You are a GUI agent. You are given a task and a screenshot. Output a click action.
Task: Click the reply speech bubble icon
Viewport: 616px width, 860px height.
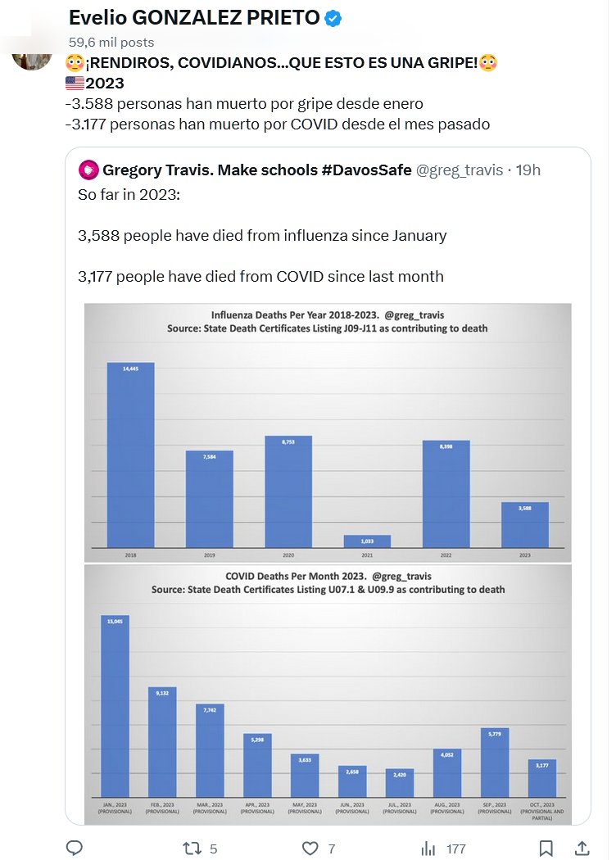tap(74, 848)
